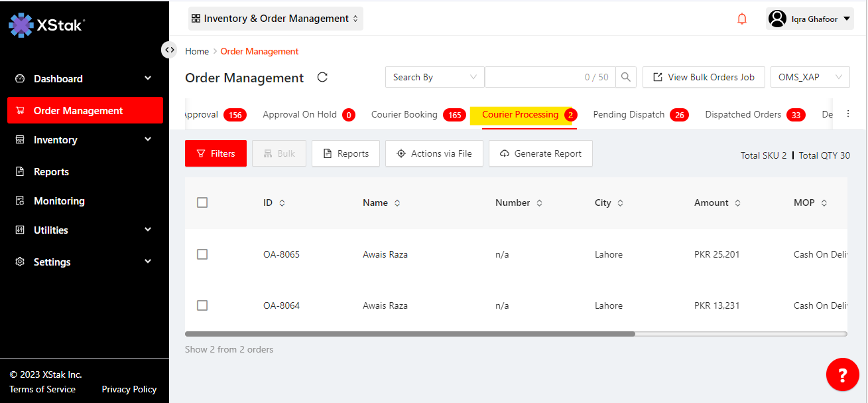Click the refresh icon beside Order Management
Screen dimensions: 868x403
click(x=322, y=77)
